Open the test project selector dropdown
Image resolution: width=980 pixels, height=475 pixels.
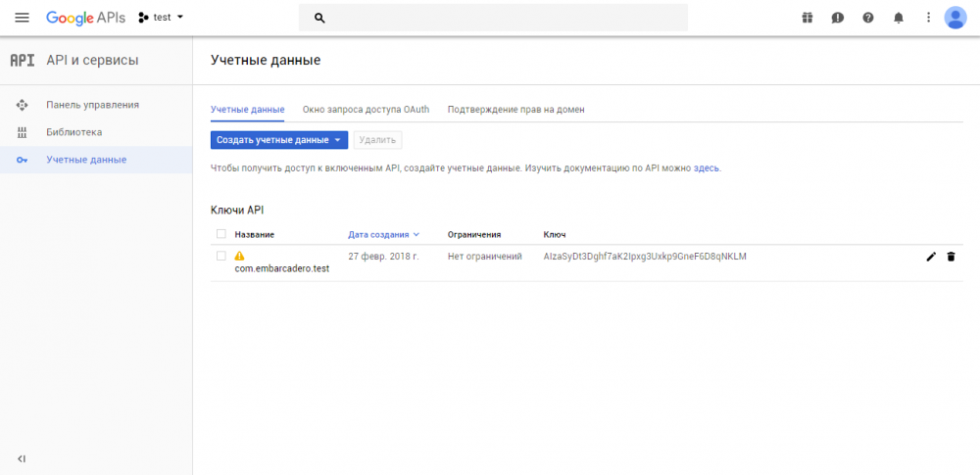click(162, 18)
